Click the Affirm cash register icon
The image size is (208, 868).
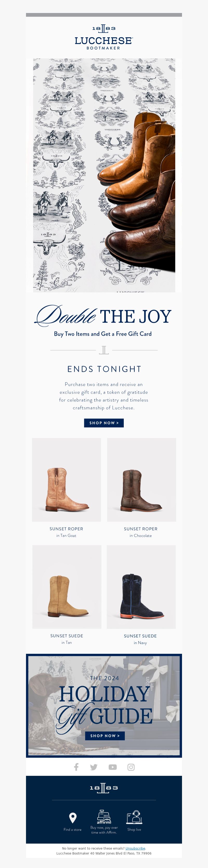[x=104, y=817]
